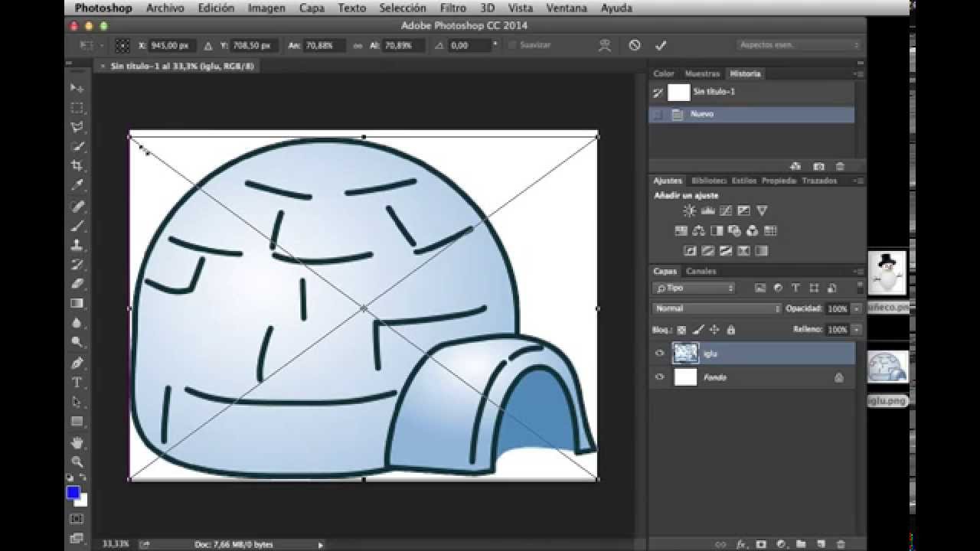
Task: Switch to the Trazados tab
Action: click(x=819, y=181)
